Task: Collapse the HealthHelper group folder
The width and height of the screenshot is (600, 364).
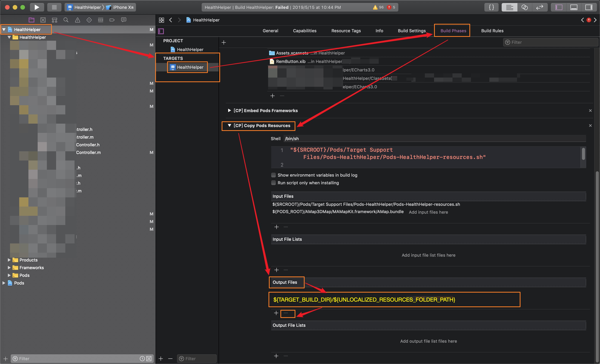Action: tap(9, 37)
